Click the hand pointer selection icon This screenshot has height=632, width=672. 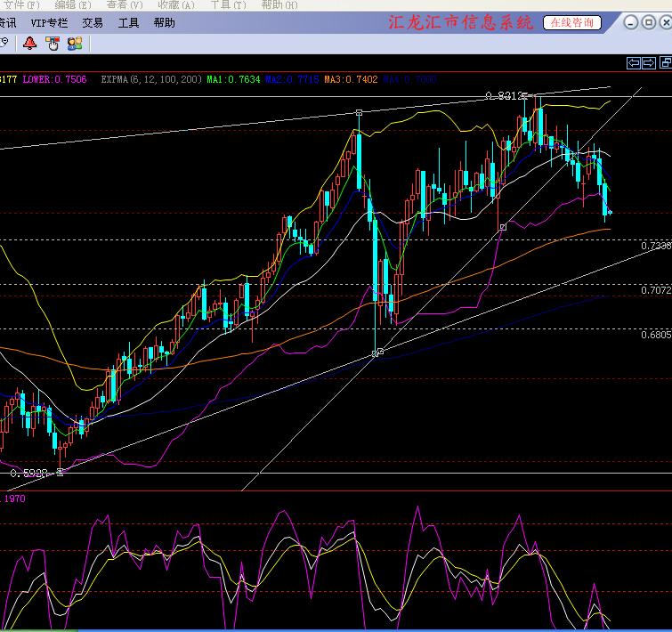point(53,44)
